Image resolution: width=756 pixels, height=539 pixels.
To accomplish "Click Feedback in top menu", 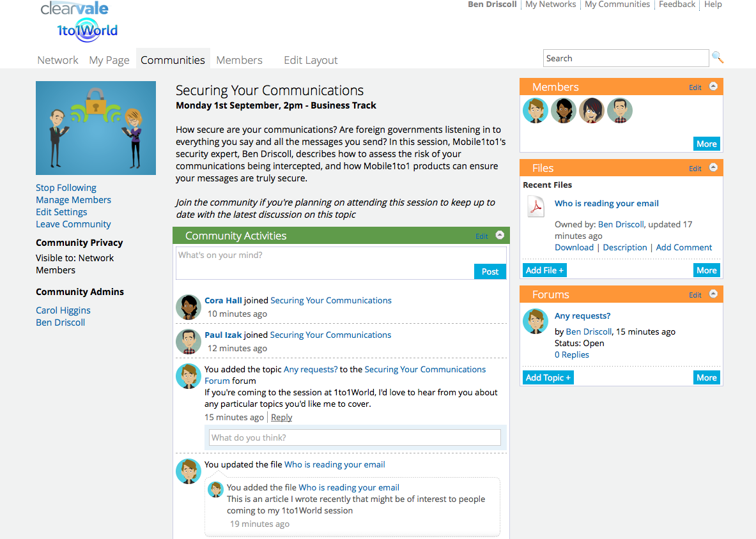I will (677, 4).
